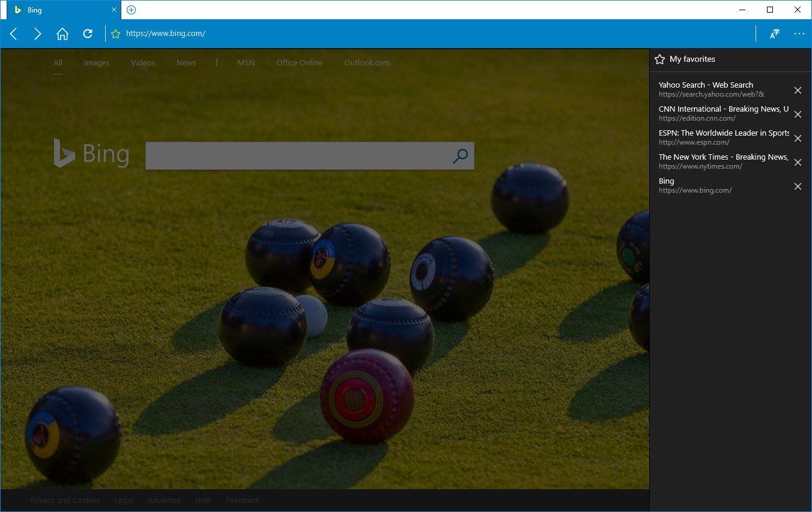Click the favorite star beside the address
This screenshot has height=512, width=812.
click(x=116, y=34)
